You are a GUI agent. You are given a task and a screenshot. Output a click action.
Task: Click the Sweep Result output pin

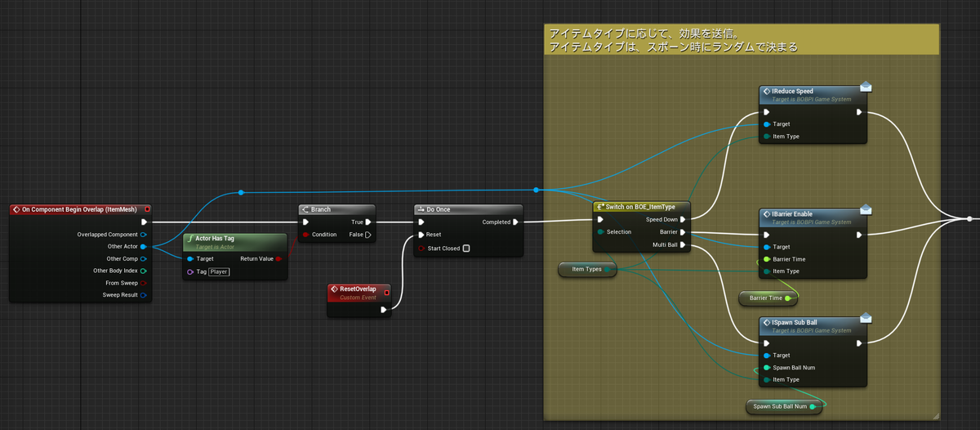click(x=144, y=295)
